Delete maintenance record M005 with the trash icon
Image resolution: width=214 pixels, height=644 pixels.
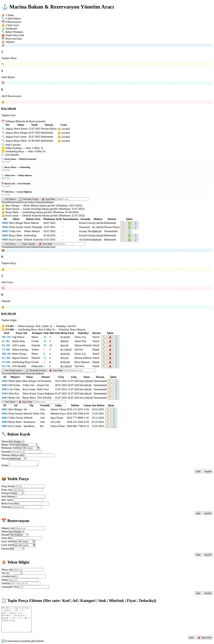point(135,240)
